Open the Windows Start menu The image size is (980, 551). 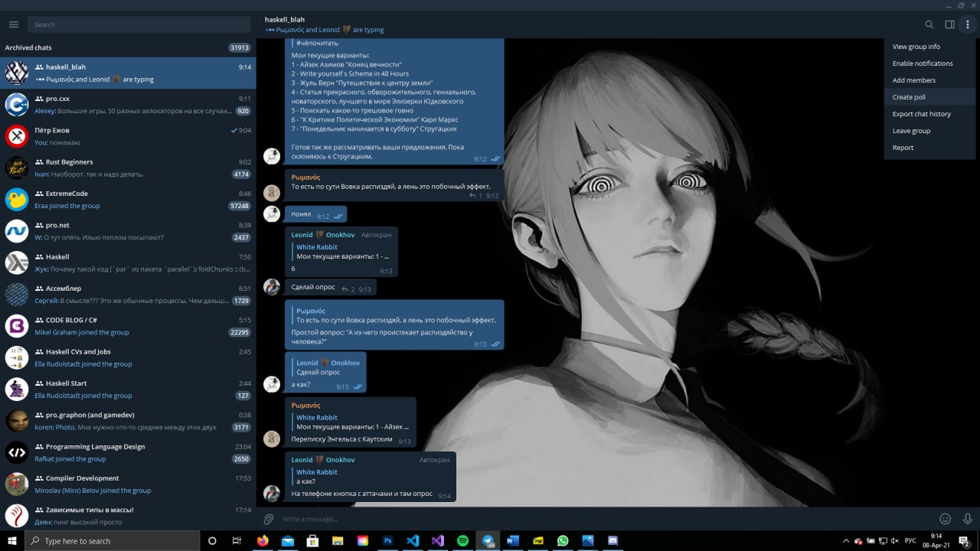12,540
